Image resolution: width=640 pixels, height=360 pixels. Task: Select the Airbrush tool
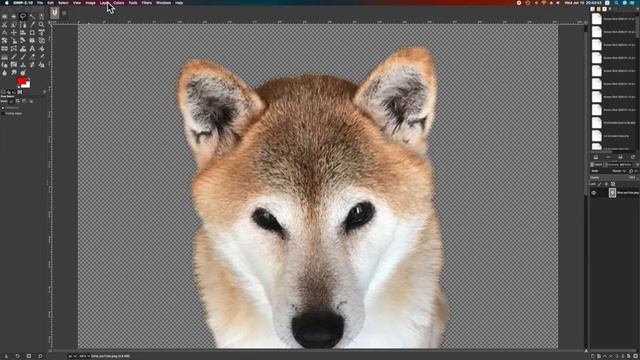coord(41,57)
